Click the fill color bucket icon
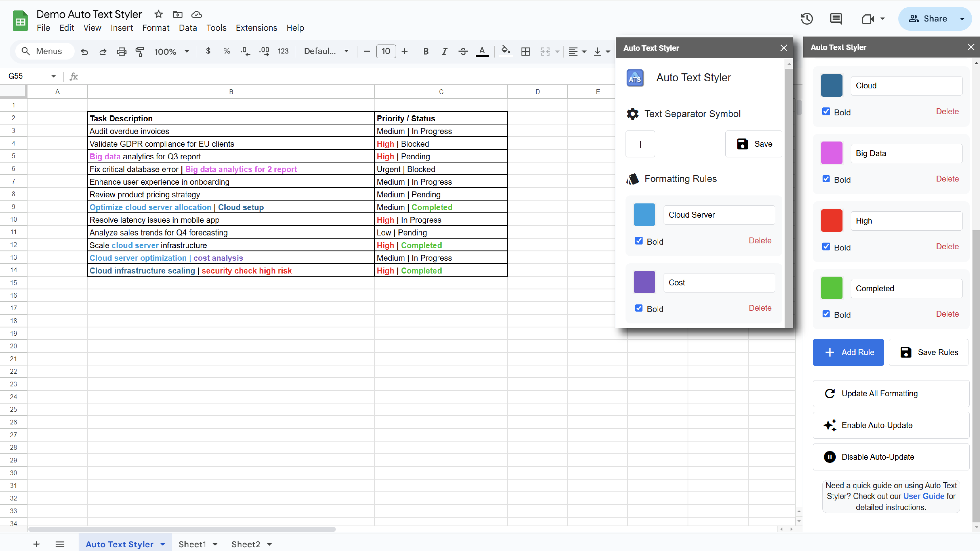 tap(505, 51)
